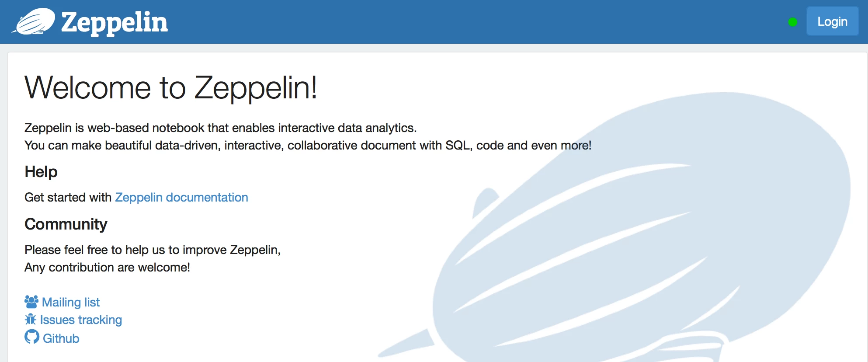Viewport: 868px width, 362px height.
Task: Follow the Zeppelin documentation link
Action: pos(181,198)
